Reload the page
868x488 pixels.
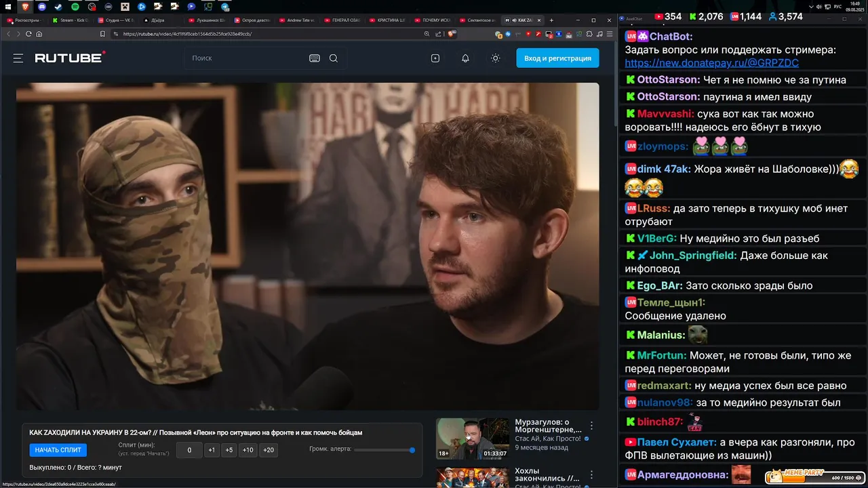pos(28,34)
